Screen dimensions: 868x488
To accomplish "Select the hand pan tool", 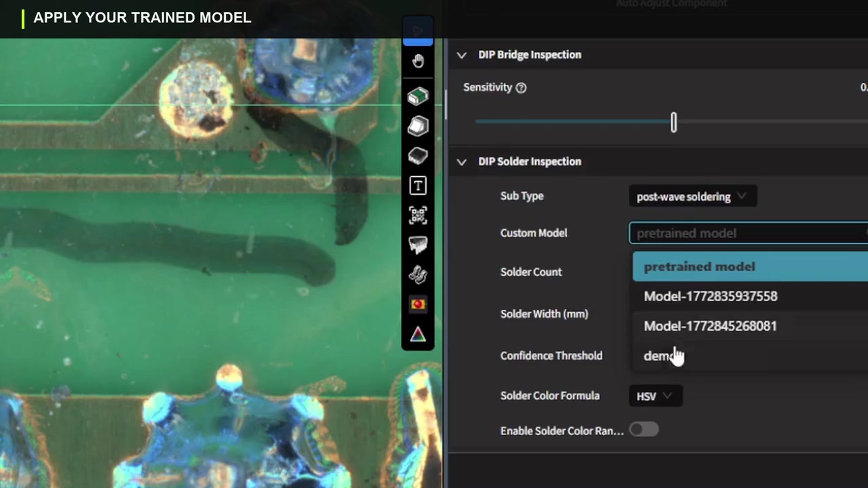I will tap(418, 61).
